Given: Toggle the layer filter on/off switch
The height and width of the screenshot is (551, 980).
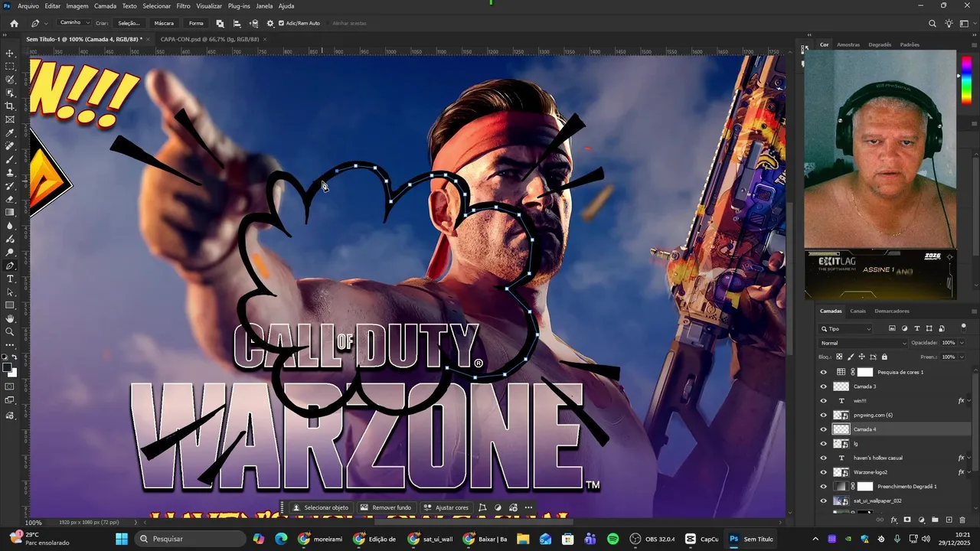Looking at the screenshot, I should 963,328.
